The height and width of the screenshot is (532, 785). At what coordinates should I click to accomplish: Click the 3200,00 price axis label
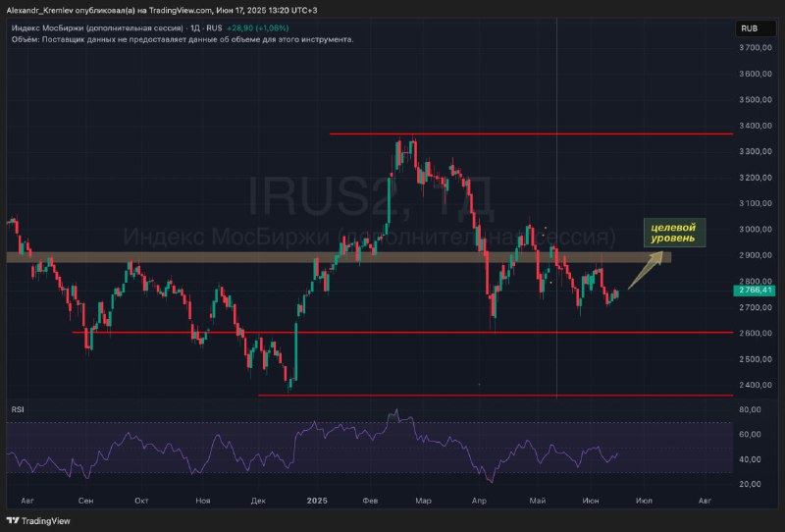(756, 178)
